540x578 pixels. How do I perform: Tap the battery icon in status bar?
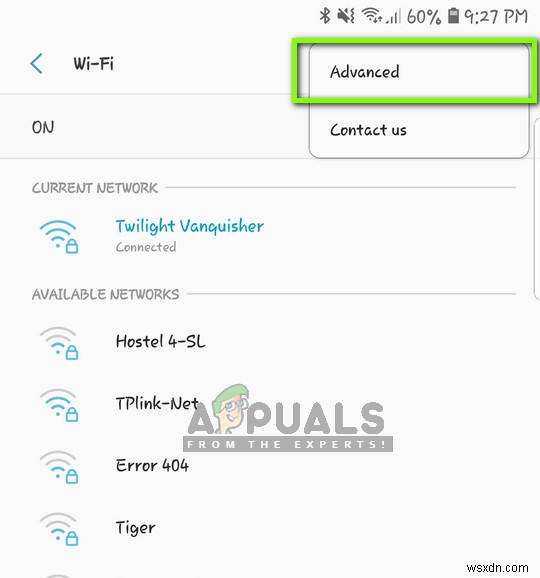(453, 16)
